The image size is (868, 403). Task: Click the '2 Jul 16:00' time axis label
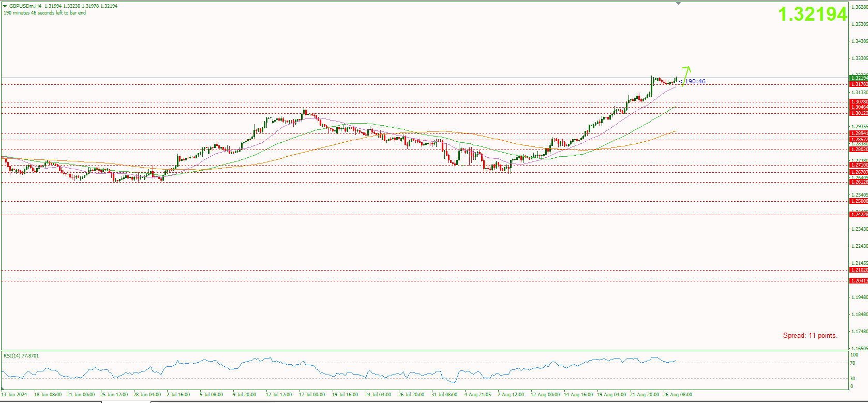click(x=178, y=395)
